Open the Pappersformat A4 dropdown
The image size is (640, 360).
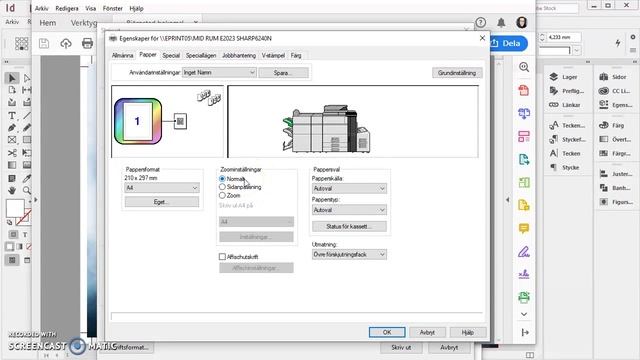(x=162, y=188)
